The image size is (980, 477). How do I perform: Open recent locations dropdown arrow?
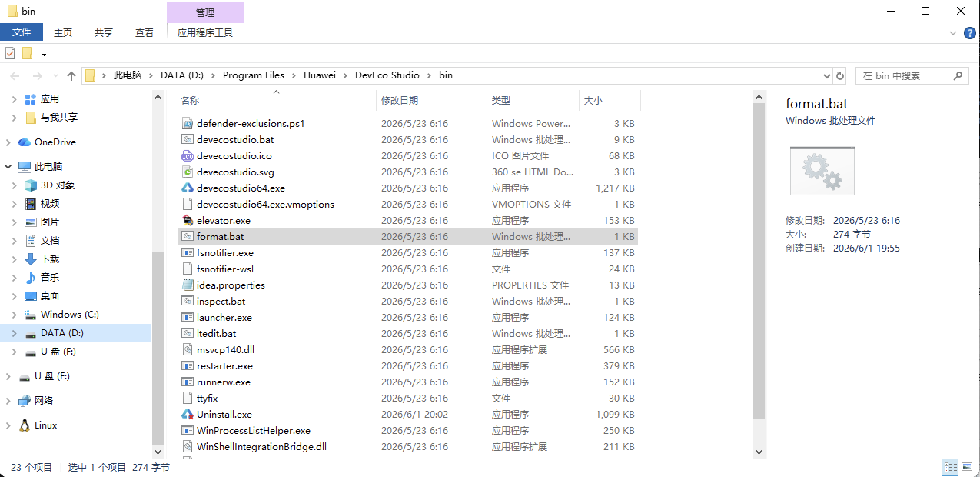coord(55,76)
